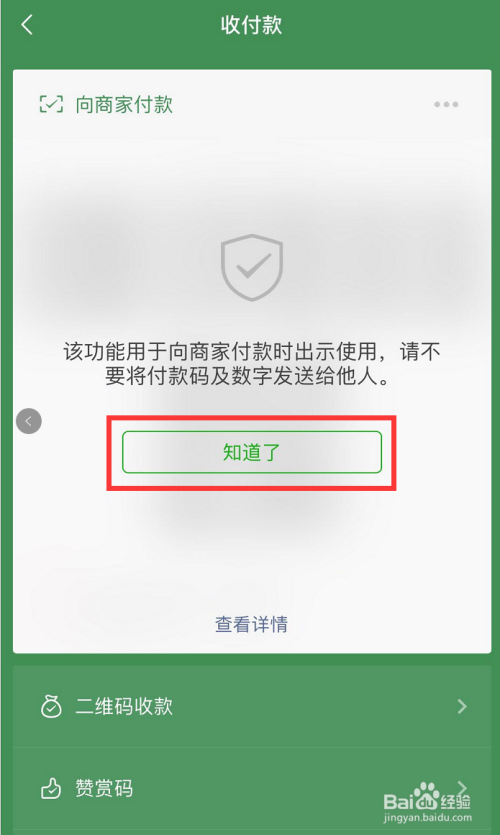The width and height of the screenshot is (500, 835).
Task: Open the 查看详情 link
Action: pyautogui.click(x=251, y=624)
